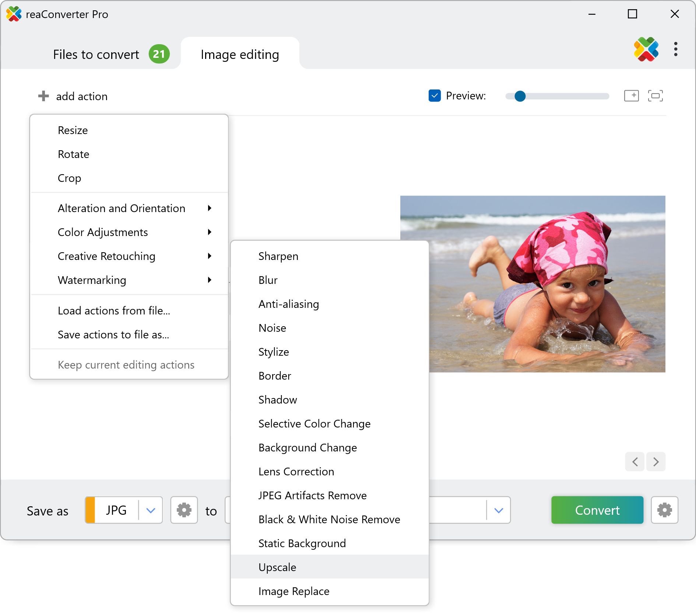The height and width of the screenshot is (616, 696).
Task: Click the green Convert button
Action: coord(597,510)
